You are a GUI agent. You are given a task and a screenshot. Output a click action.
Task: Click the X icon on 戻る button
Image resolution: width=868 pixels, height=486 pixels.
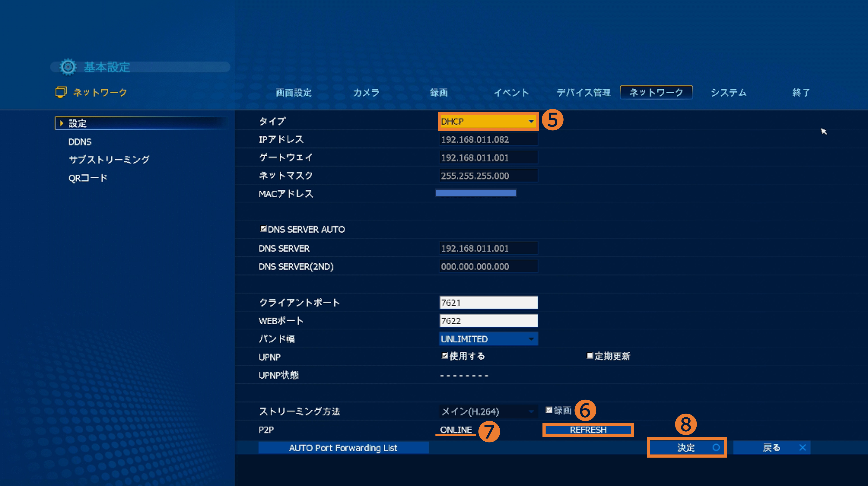coord(802,448)
